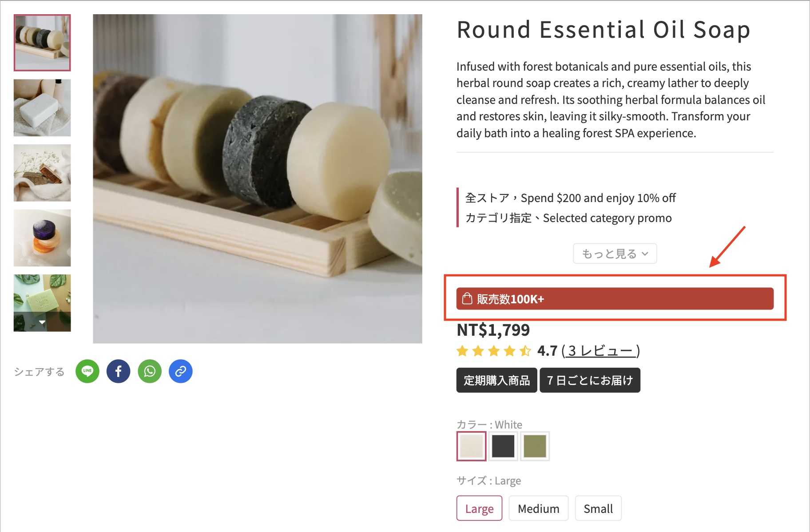The image size is (810, 532).
Task: Share product via WhatsApp icon
Action: (x=150, y=371)
